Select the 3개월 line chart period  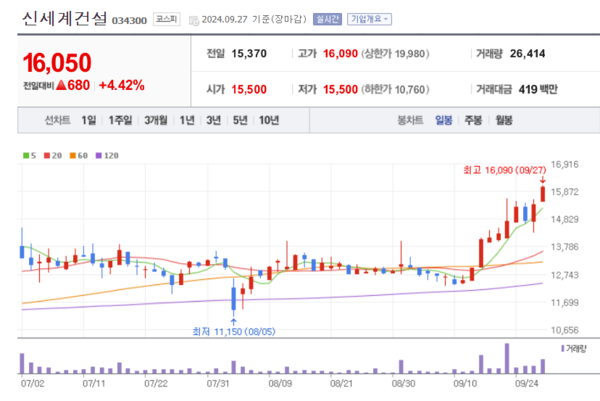click(155, 121)
